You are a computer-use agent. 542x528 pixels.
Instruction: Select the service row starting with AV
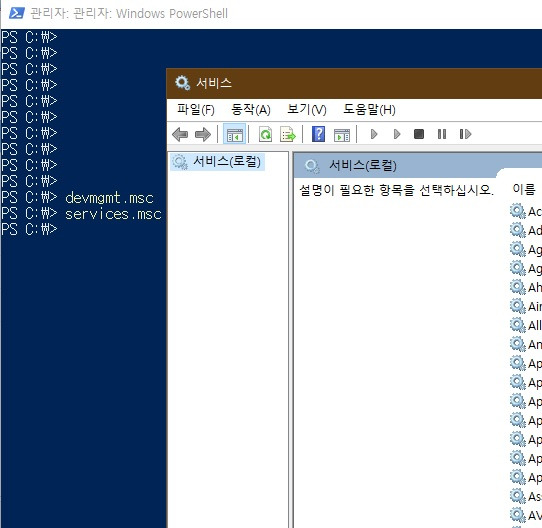pos(526,516)
